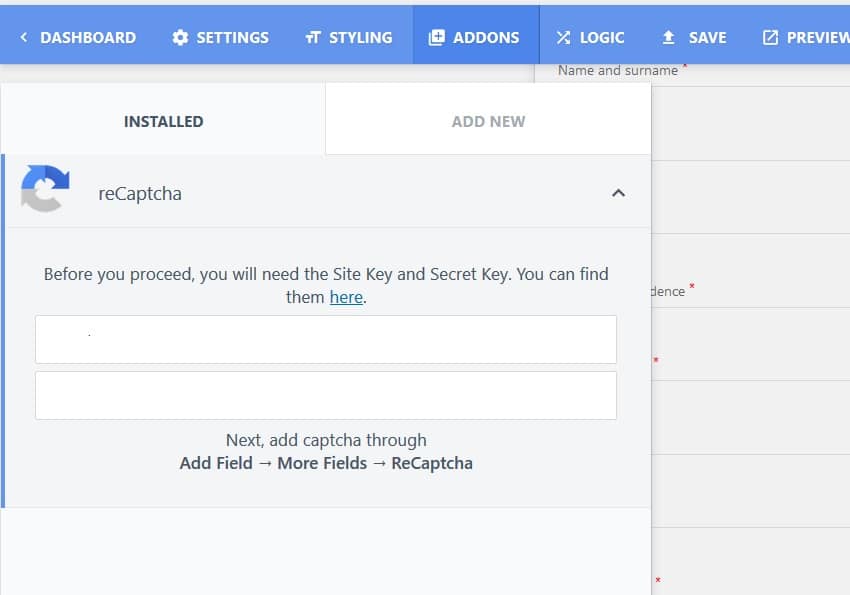Open the Dashboard menu item
The image size is (850, 595).
pyautogui.click(x=88, y=37)
